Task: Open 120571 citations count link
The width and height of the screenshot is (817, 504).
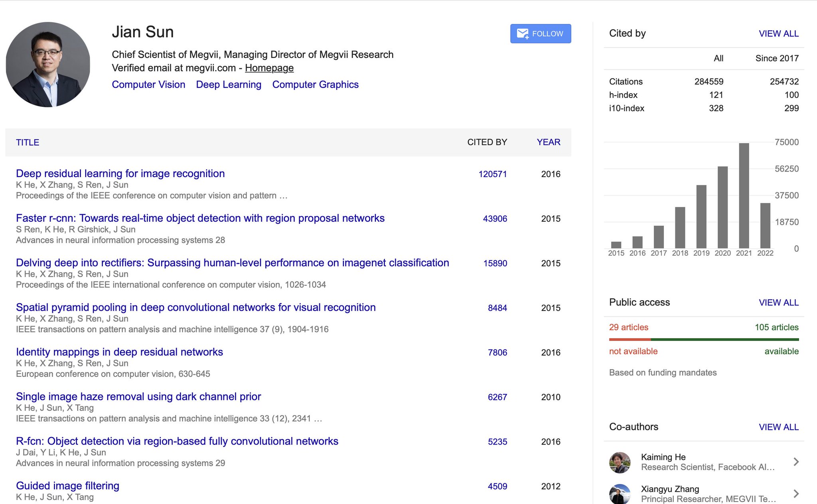Action: coord(492,174)
